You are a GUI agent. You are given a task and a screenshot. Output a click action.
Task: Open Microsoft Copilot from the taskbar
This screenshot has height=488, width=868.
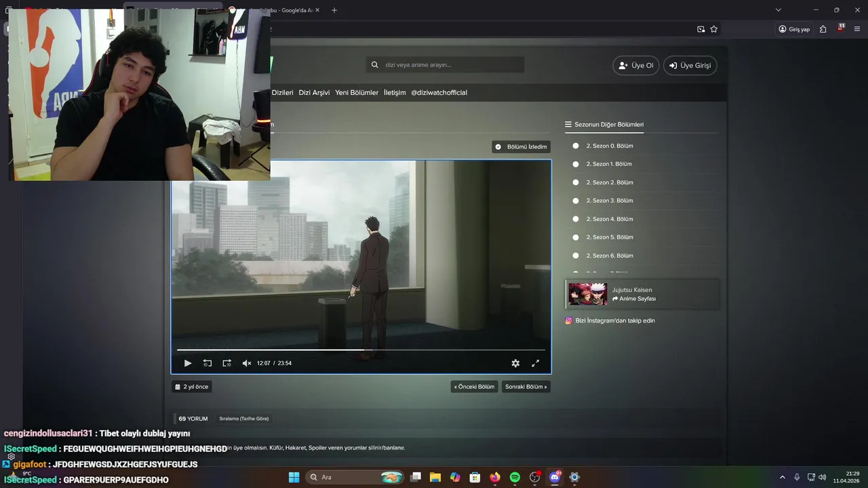tap(455, 477)
